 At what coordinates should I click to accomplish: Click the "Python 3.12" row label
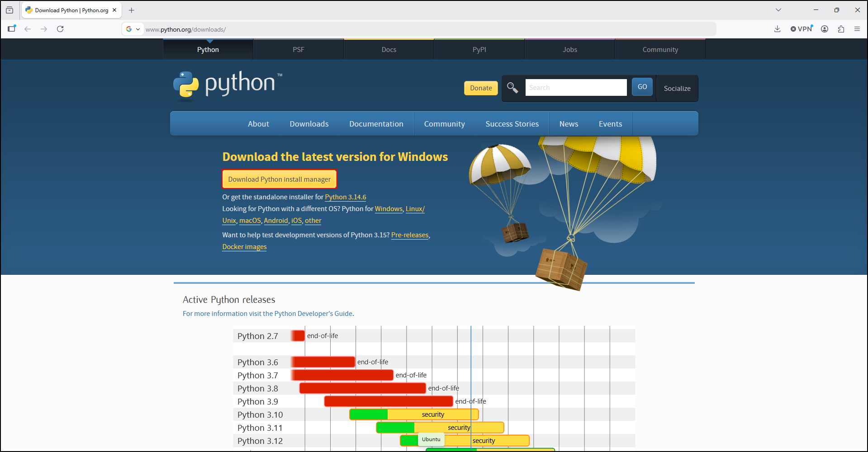(x=260, y=441)
